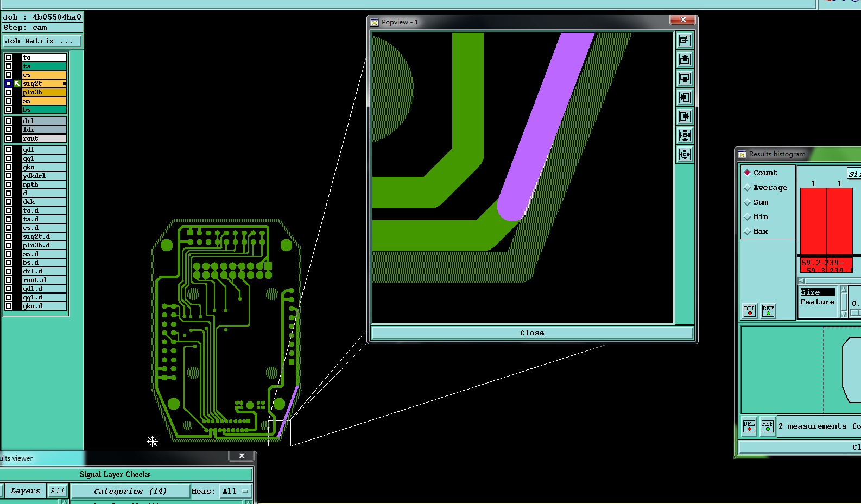Image resolution: width=861 pixels, height=504 pixels.
Task: Toggle the checkbox for layer 'to'
Action: pos(9,58)
